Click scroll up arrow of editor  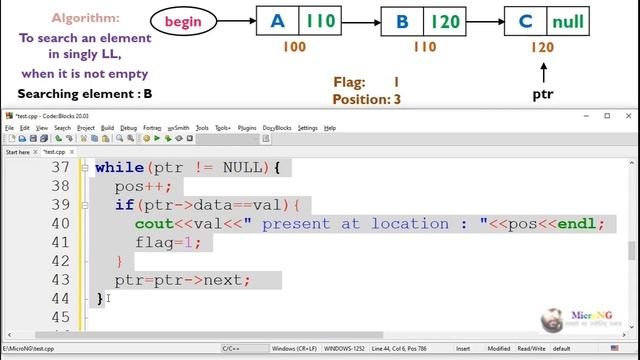[631, 163]
